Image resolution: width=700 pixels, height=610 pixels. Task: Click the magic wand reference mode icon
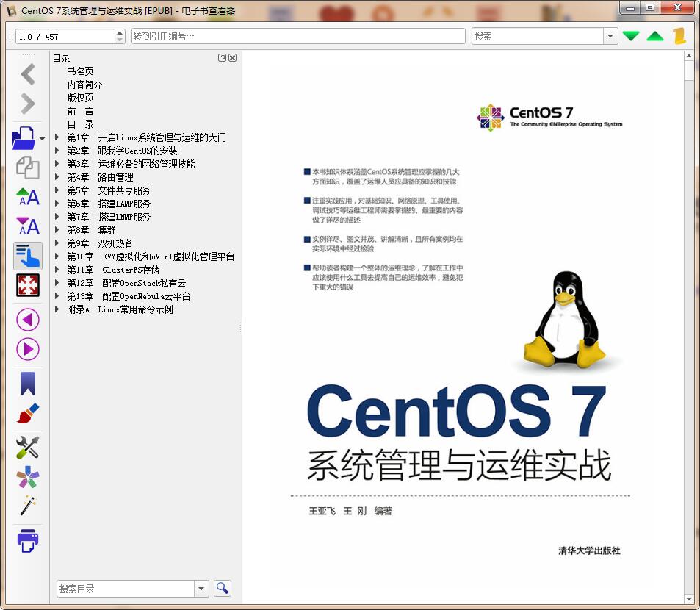[x=28, y=506]
